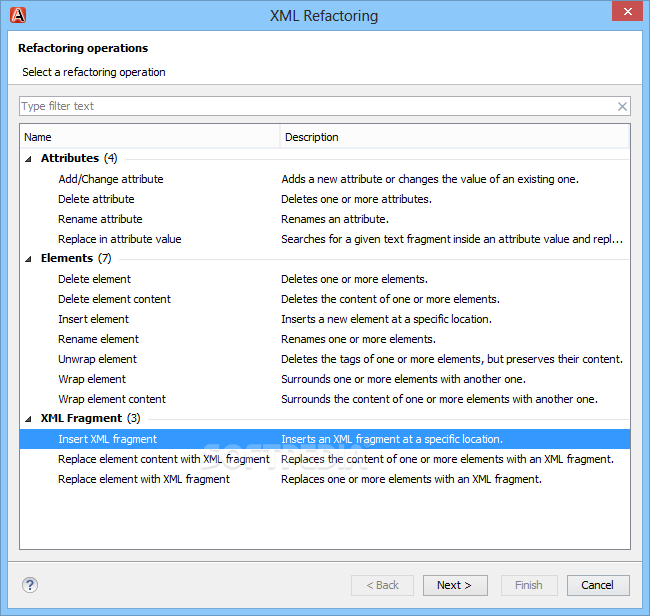The image size is (650, 616).
Task: Select Replace element content with XML fragment
Action: pos(164,459)
